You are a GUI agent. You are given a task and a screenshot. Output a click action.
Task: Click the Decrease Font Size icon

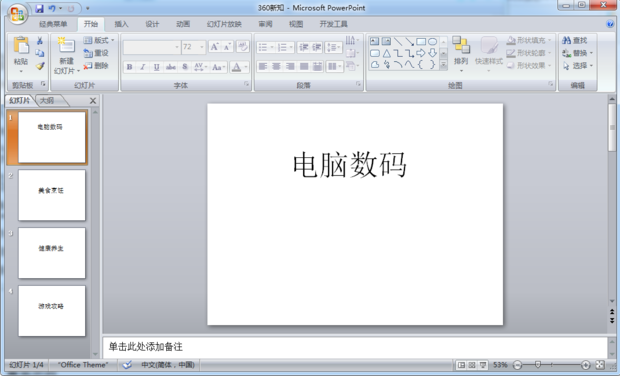click(227, 47)
